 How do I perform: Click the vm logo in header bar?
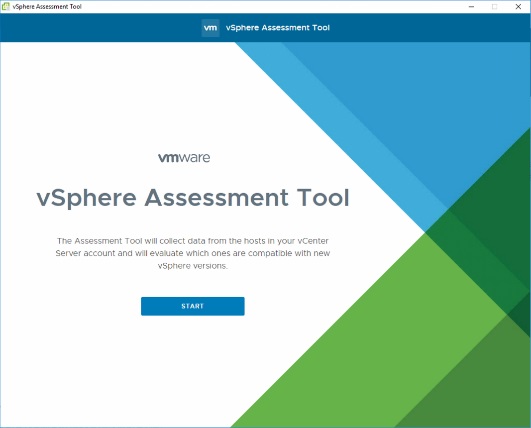(x=210, y=28)
